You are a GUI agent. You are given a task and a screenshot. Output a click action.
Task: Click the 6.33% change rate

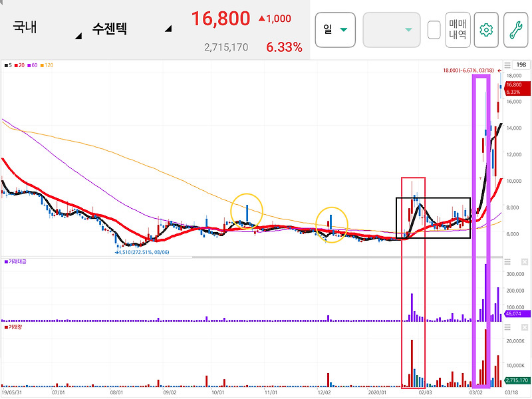pyautogui.click(x=284, y=47)
